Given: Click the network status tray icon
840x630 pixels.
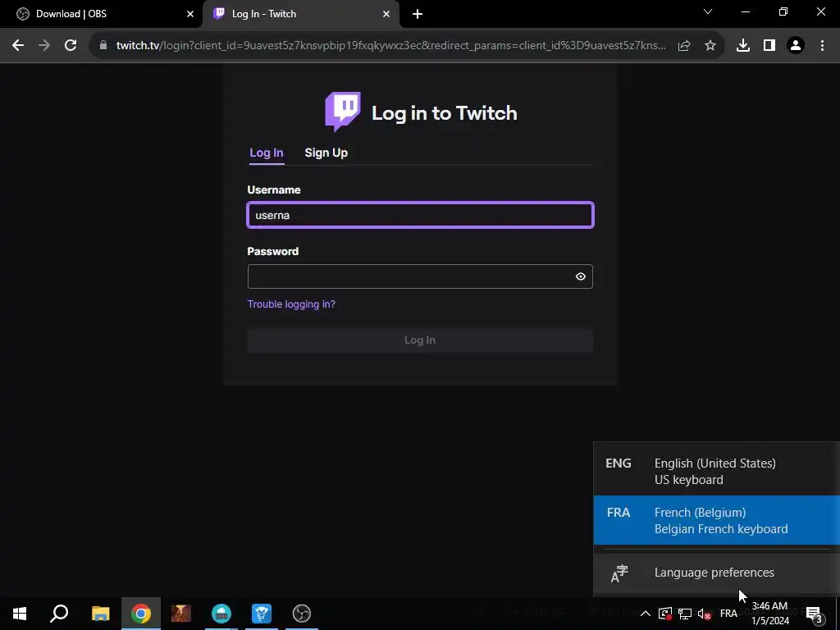Looking at the screenshot, I should [685, 614].
